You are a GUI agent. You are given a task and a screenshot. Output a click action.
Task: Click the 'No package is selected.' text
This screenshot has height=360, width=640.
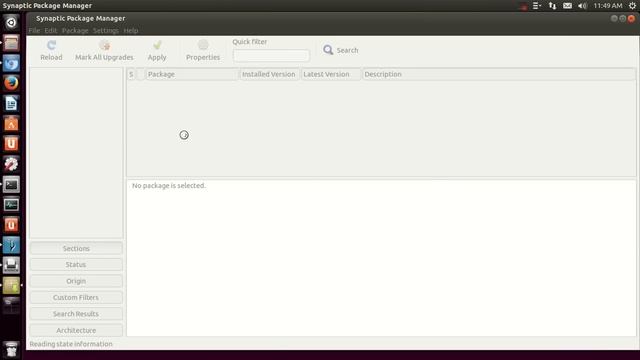point(169,185)
